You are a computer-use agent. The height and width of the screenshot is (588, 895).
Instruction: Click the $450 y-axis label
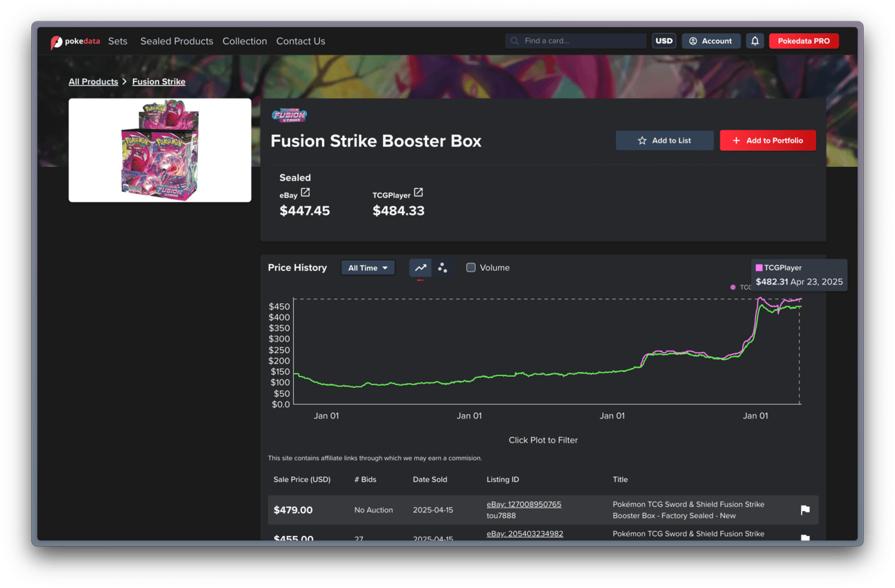[x=279, y=306]
